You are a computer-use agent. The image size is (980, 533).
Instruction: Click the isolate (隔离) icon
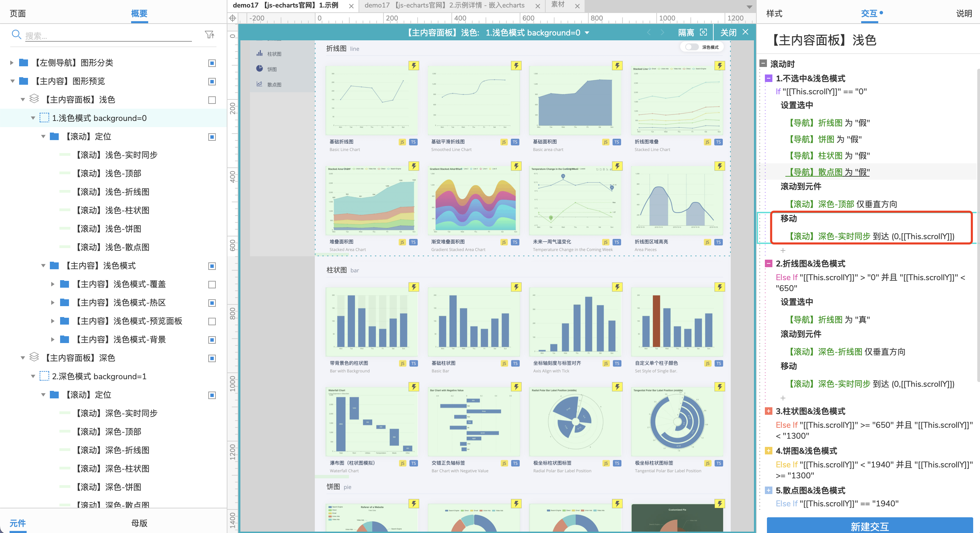pos(703,32)
